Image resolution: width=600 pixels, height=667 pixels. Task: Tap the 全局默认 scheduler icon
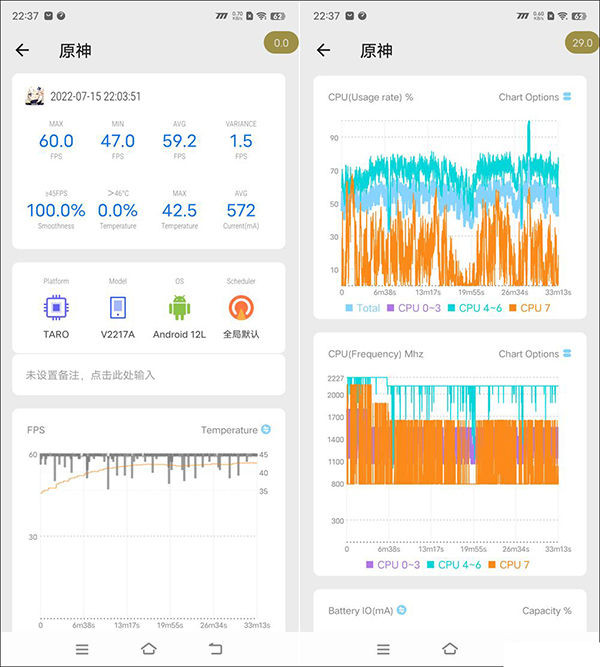(x=240, y=306)
